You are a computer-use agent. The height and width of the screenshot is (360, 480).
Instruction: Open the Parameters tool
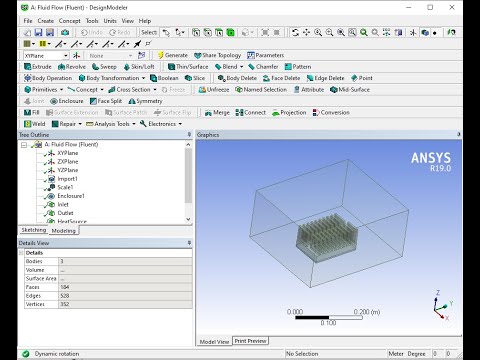click(266, 55)
